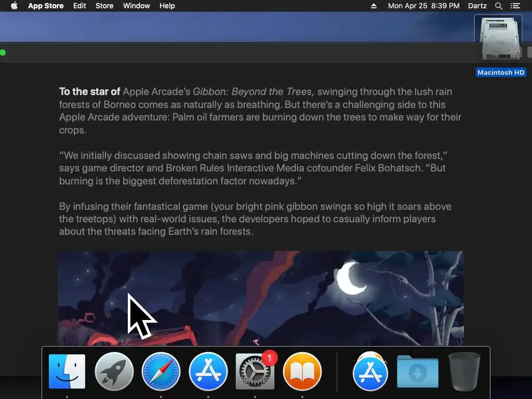Open the Window menu
Image resolution: width=532 pixels, height=399 pixels.
point(137,6)
